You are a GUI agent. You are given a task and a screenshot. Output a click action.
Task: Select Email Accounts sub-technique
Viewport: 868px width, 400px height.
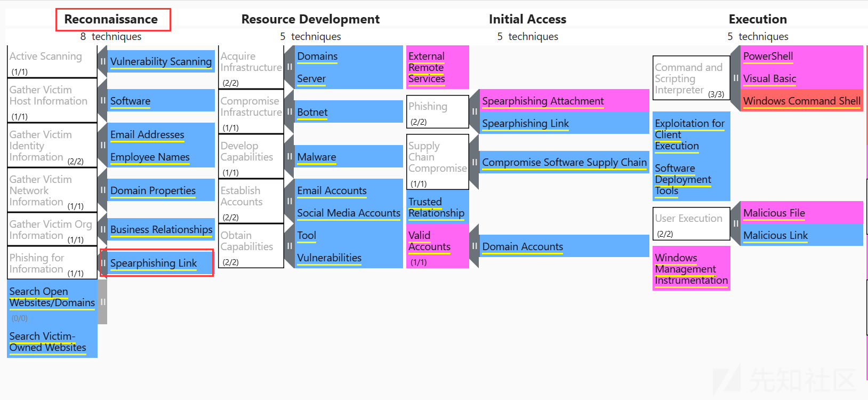[x=349, y=190]
